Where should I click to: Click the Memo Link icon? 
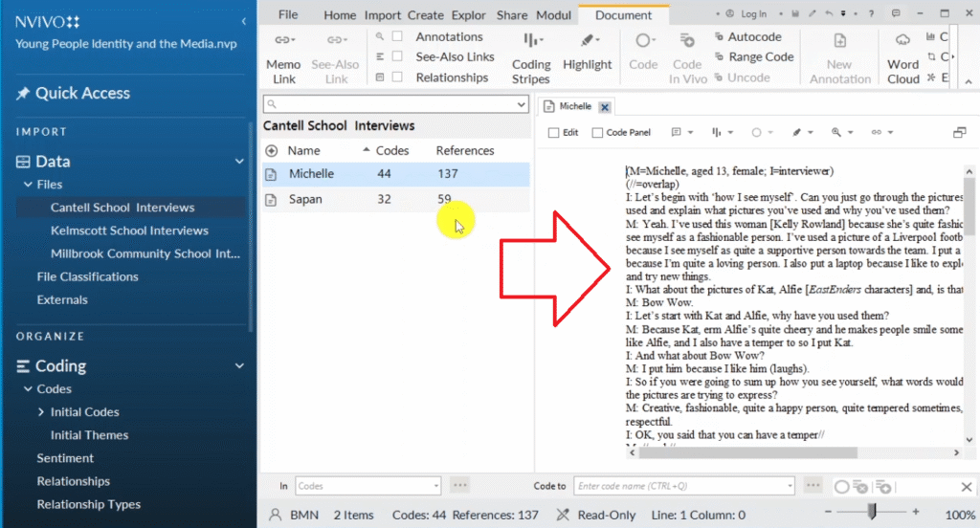click(x=283, y=42)
